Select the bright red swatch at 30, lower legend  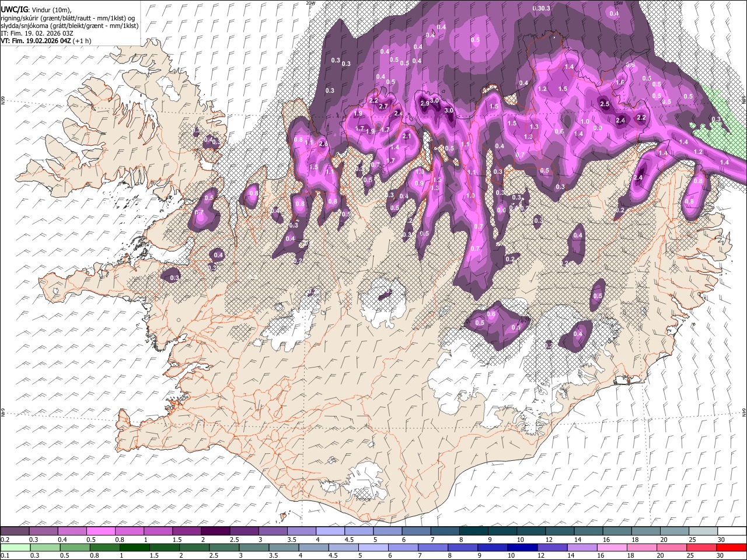pos(731,547)
